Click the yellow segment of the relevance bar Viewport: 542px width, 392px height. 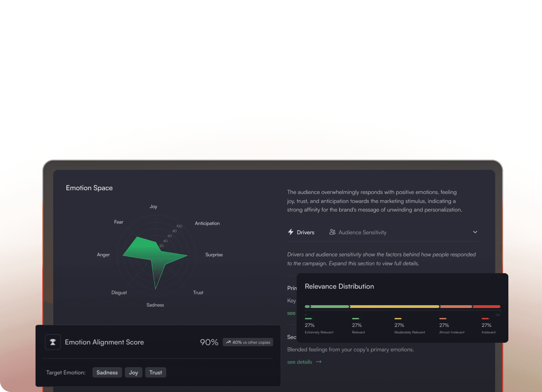tap(394, 307)
